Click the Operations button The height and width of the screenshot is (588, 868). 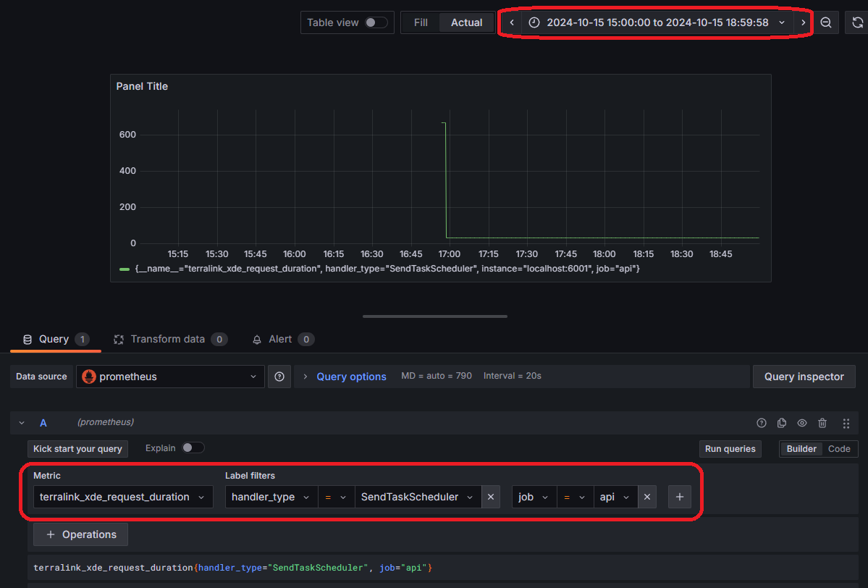point(80,534)
